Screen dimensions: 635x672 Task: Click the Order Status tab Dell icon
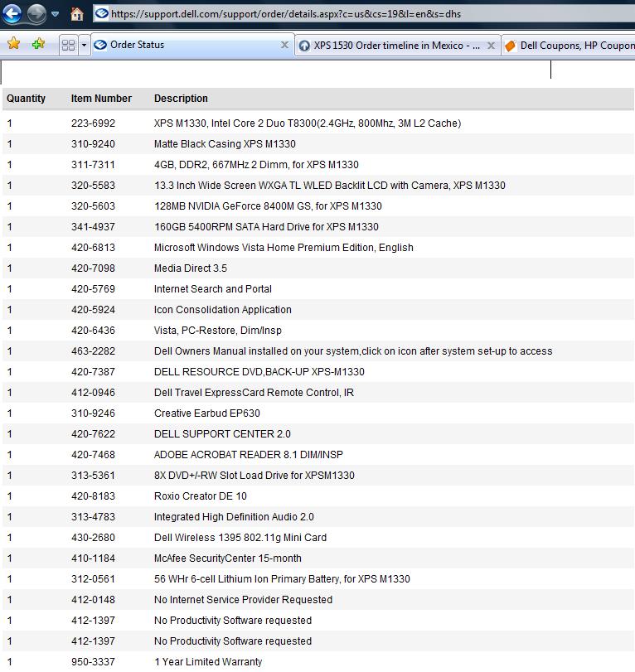(100, 45)
